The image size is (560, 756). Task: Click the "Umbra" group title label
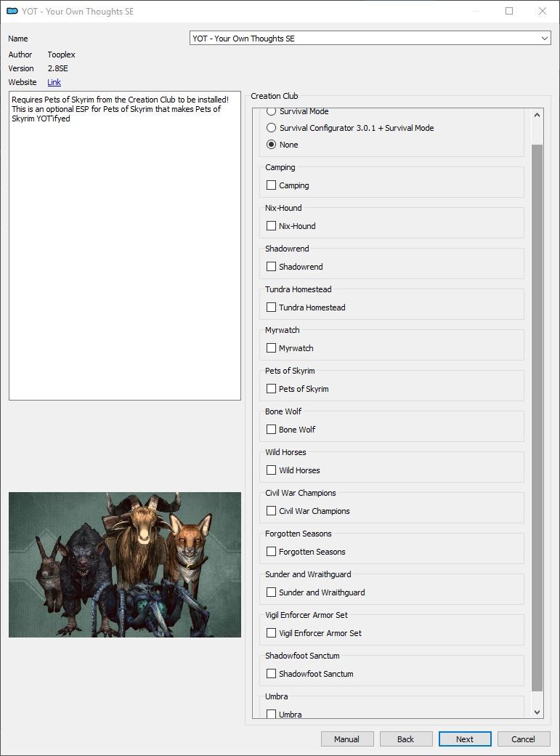(x=277, y=696)
